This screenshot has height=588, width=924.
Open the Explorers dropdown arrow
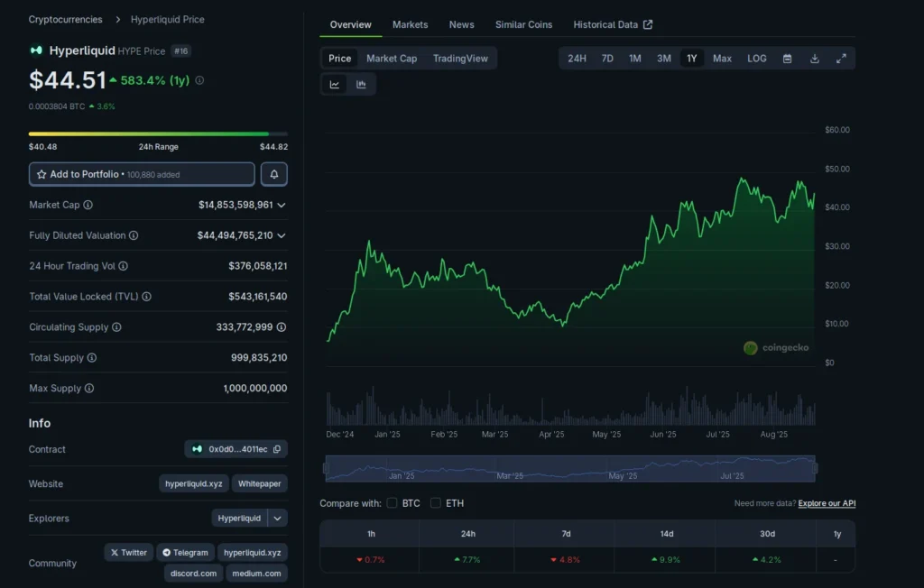278,519
